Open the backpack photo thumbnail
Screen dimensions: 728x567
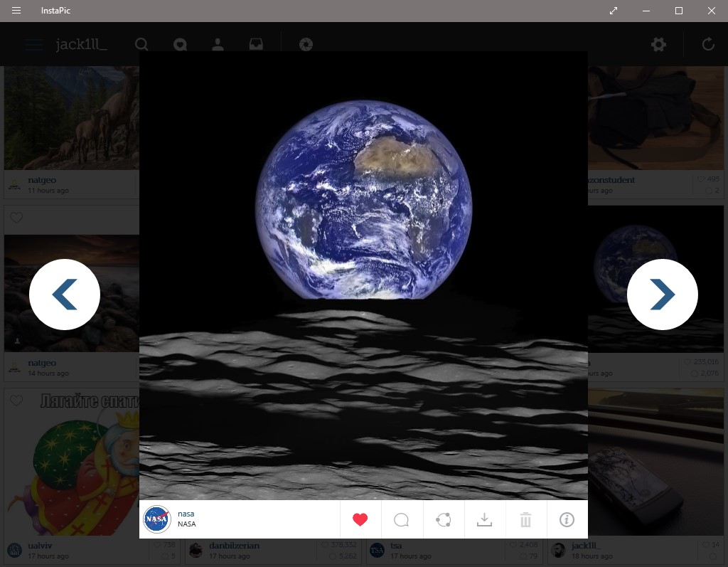pyautogui.click(x=655, y=117)
